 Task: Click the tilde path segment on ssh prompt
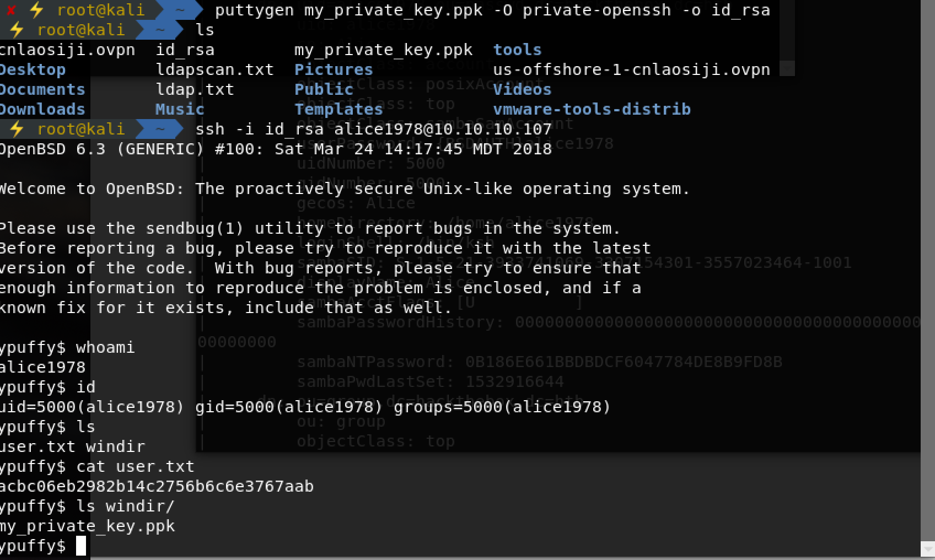click(x=160, y=129)
